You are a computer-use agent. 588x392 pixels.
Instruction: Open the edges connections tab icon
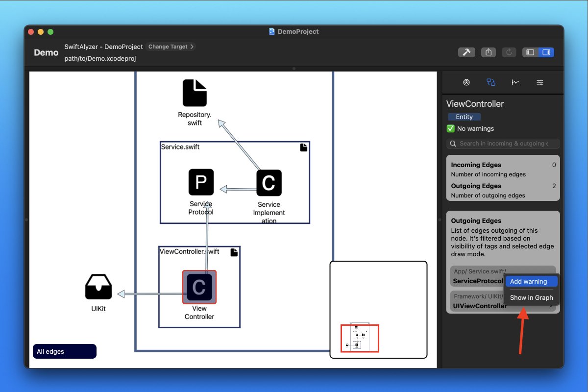pyautogui.click(x=491, y=82)
